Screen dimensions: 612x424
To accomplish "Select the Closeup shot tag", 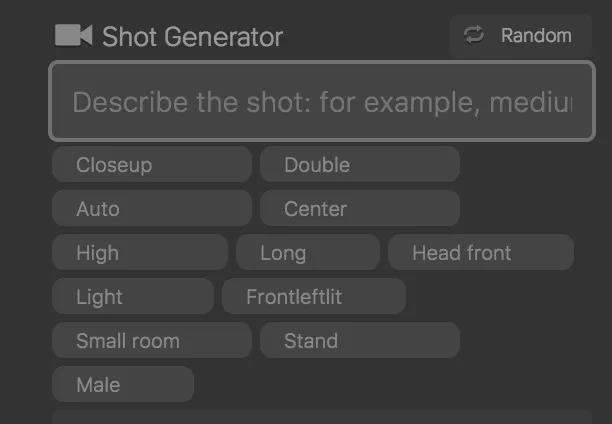I will (x=151, y=165).
